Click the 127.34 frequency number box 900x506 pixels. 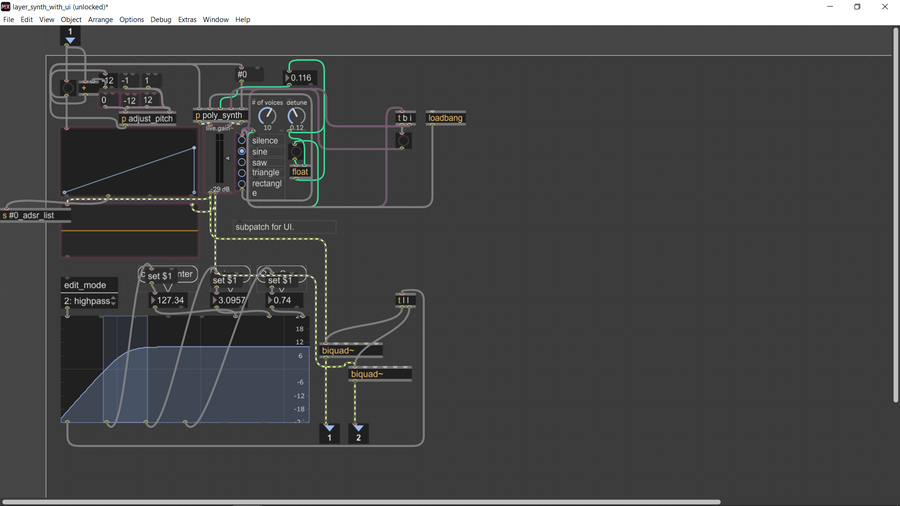click(x=170, y=300)
